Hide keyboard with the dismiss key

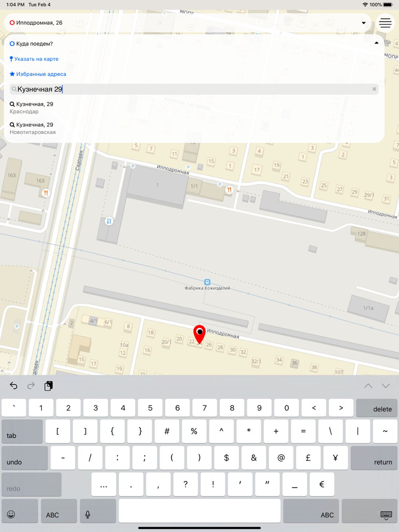(x=369, y=511)
